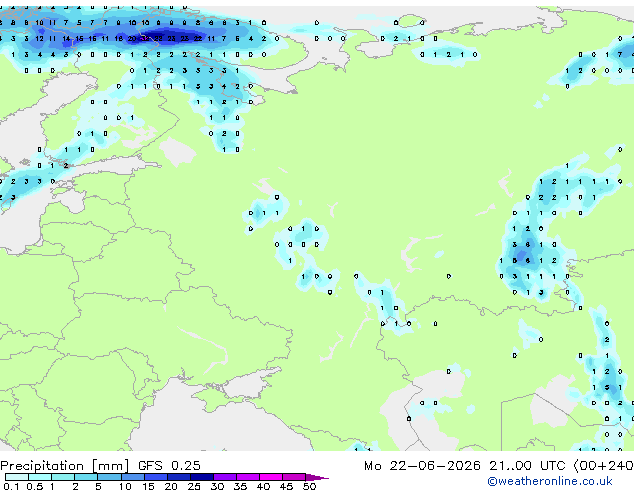Click the 'Mo 22-06-2026' date text
The width and height of the screenshot is (634, 490).
(x=422, y=465)
